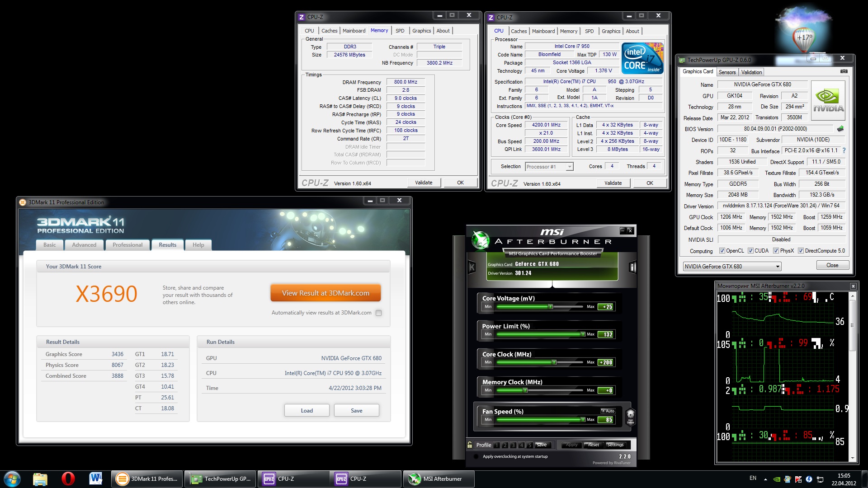This screenshot has width=868, height=488.
Task: Click Kaspersky tray icon
Action: (798, 479)
